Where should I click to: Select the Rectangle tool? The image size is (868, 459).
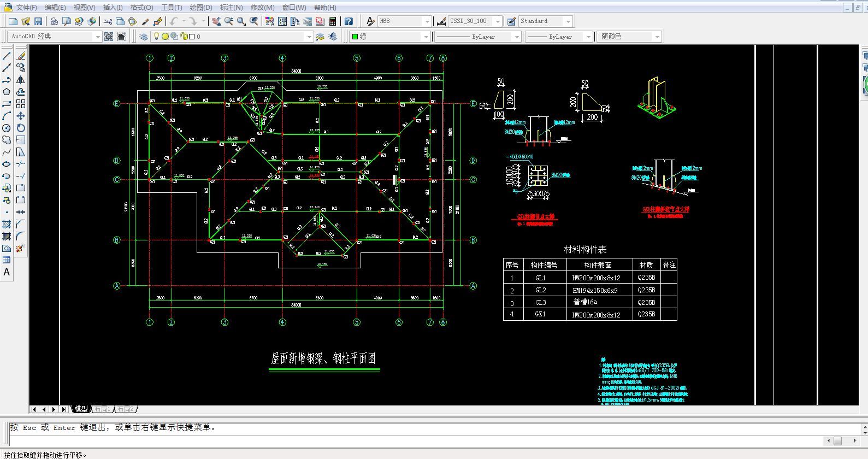(x=7, y=104)
